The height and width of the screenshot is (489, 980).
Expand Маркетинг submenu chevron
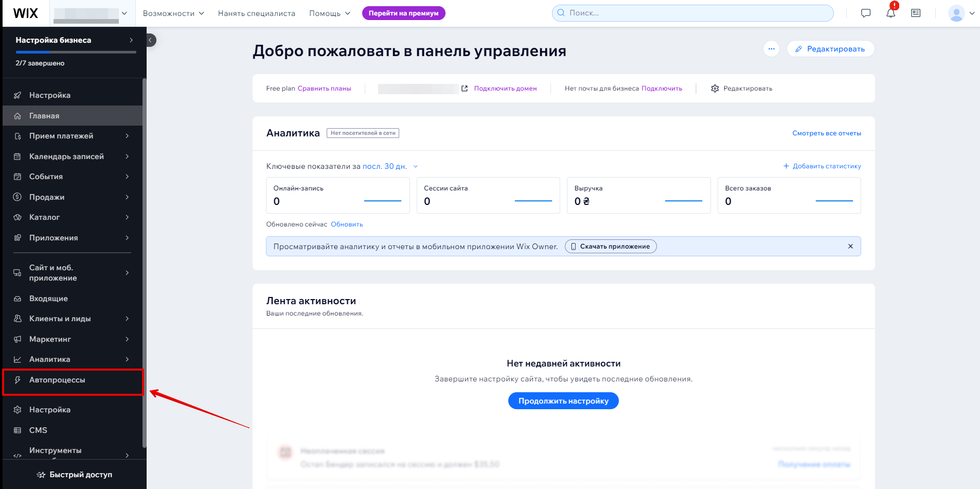click(127, 339)
